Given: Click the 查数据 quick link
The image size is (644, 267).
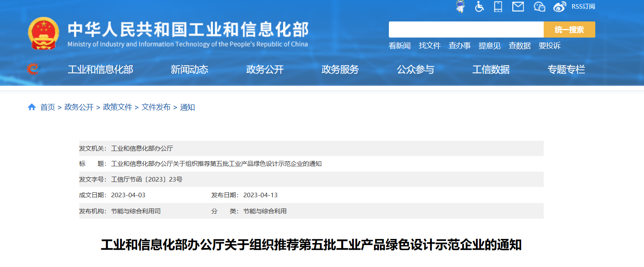Looking at the screenshot, I should click(x=519, y=46).
